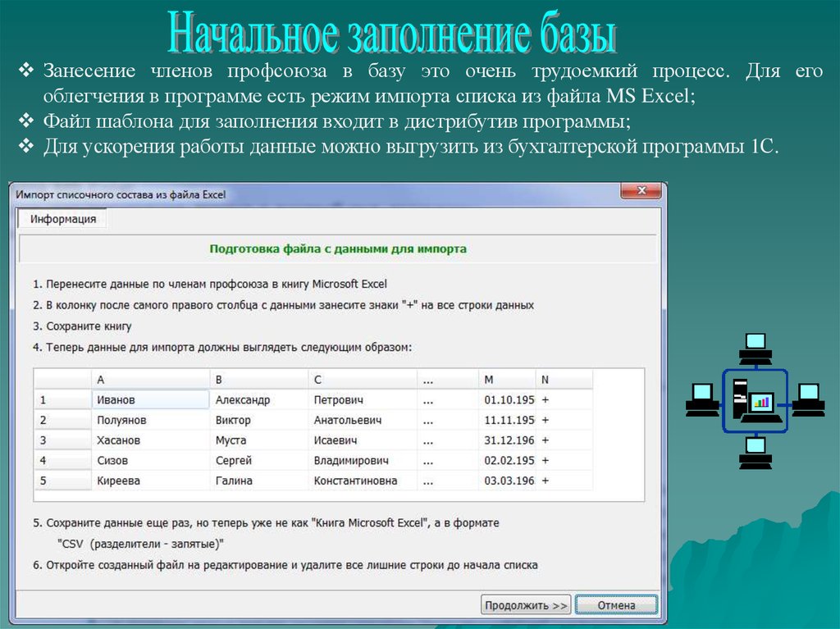Select column B header in sample table

coord(258,380)
